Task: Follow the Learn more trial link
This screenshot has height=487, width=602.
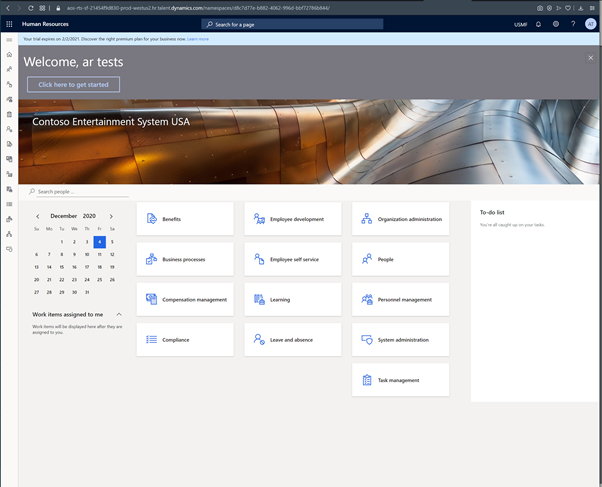Action: (198, 39)
